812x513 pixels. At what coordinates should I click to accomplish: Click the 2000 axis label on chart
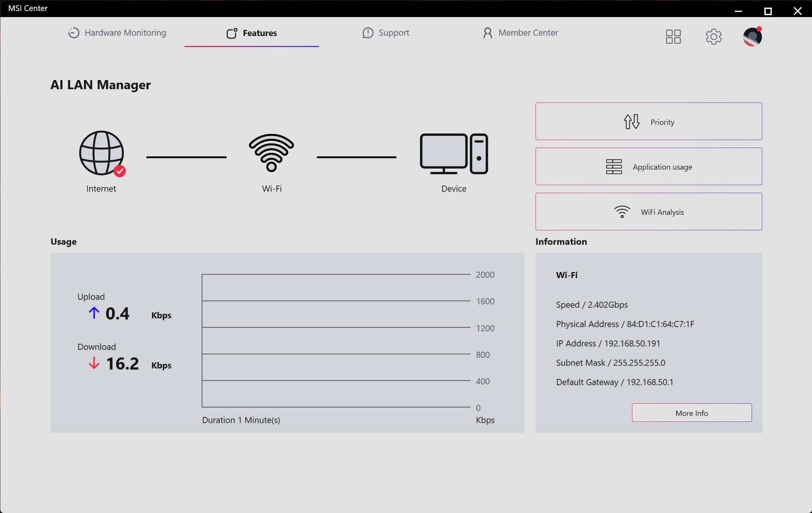pos(485,275)
